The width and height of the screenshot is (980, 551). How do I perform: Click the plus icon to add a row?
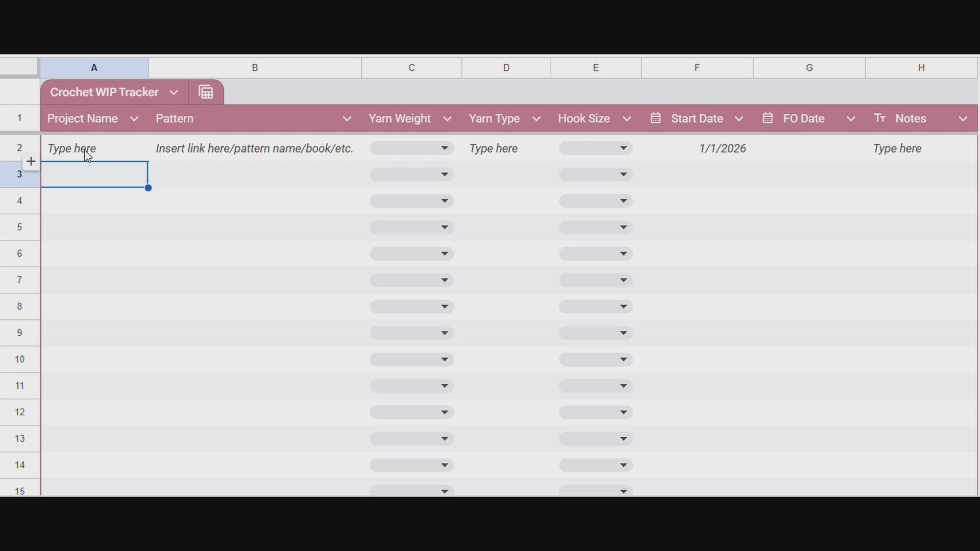coord(31,162)
